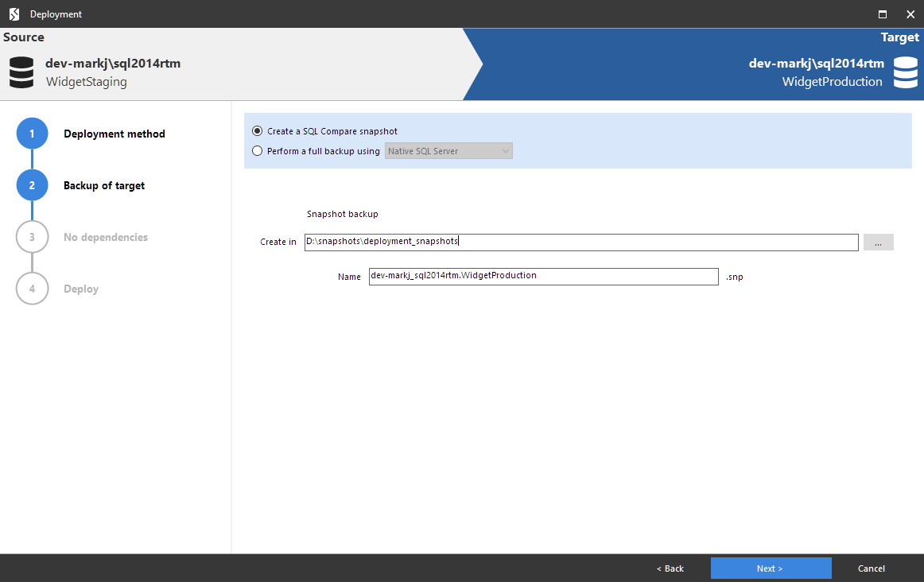Image resolution: width=924 pixels, height=582 pixels.
Task: Click step 3 circle labeled No dependencies
Action: point(32,236)
